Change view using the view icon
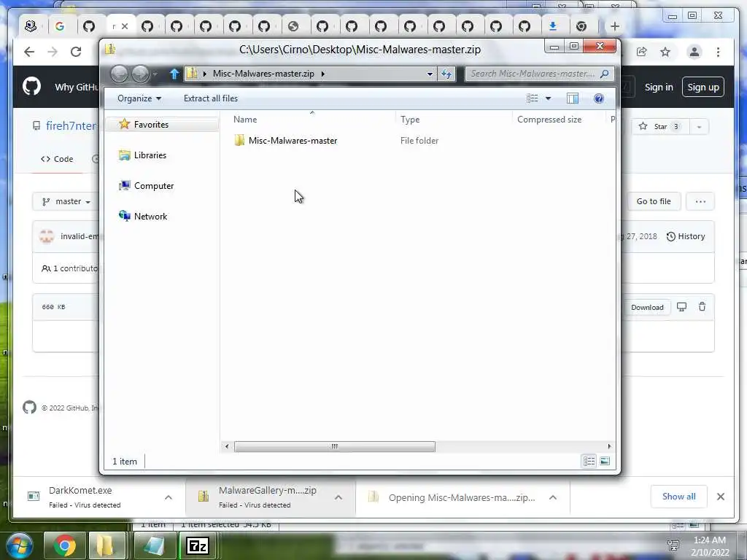The image size is (747, 560). pos(532,98)
